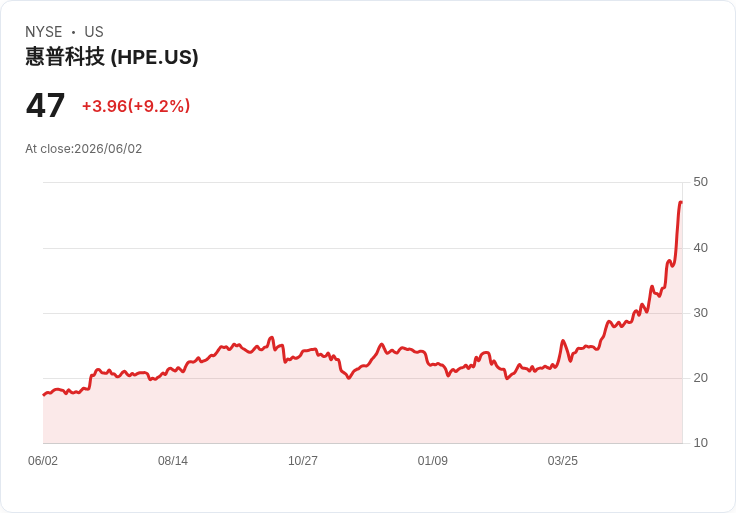
Task: Click the 10 y-axis price label
Action: [700, 443]
